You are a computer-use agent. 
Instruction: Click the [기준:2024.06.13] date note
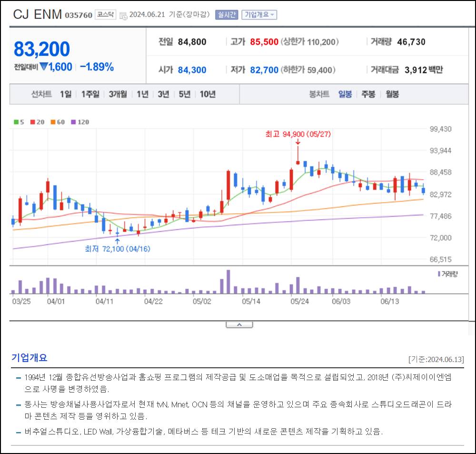(436, 360)
